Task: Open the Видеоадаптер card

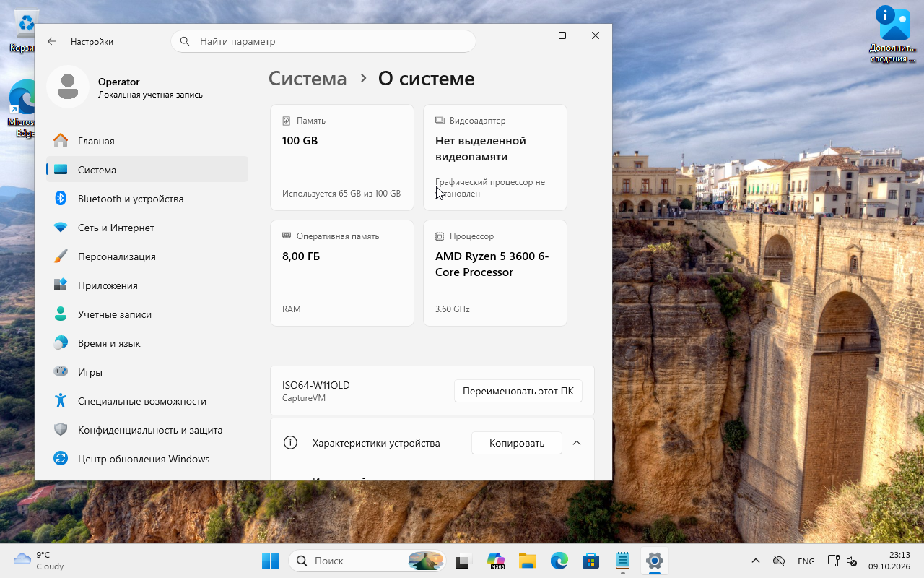Action: [495, 158]
